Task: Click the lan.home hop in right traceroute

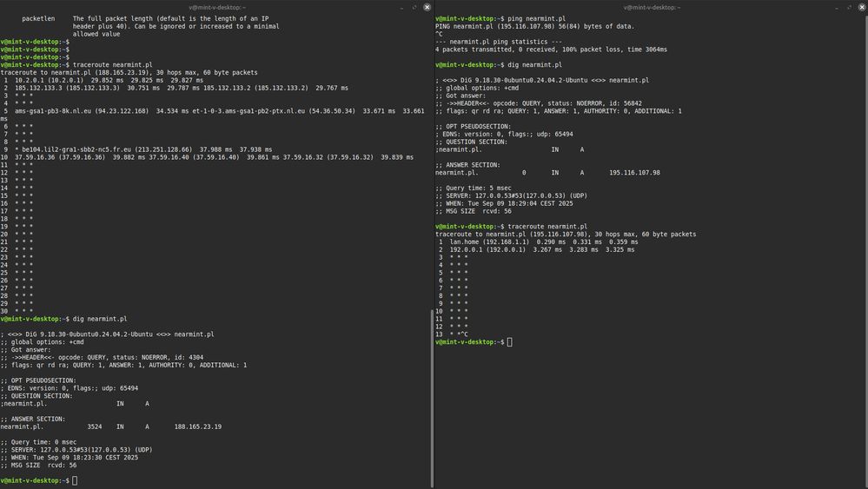Action: [x=467, y=241]
